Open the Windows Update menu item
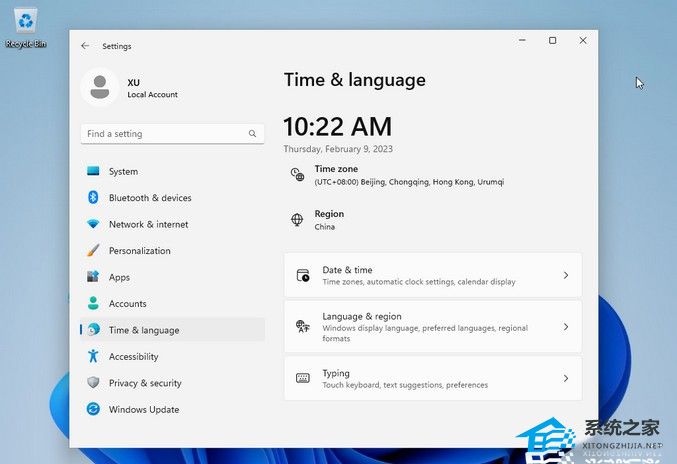The height and width of the screenshot is (464, 677). 144,409
